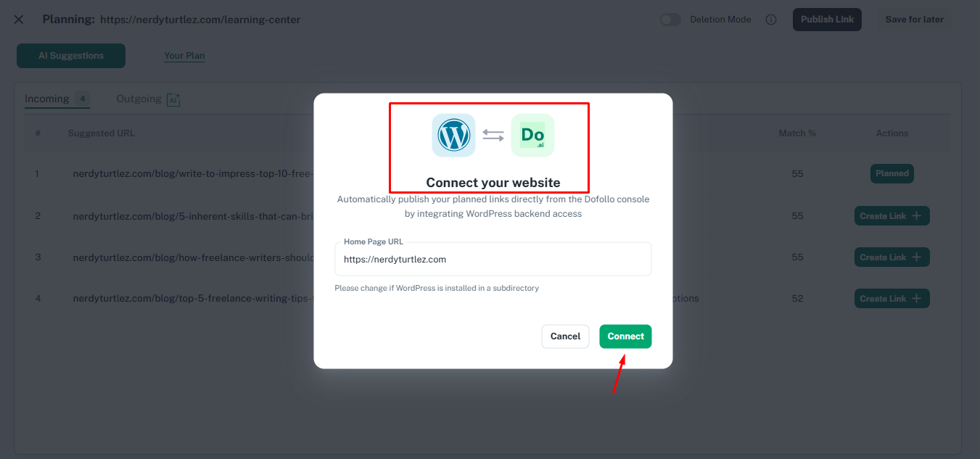The width and height of the screenshot is (980, 459).
Task: Click the AI sparkle icon beside Outgoing
Action: 173,100
